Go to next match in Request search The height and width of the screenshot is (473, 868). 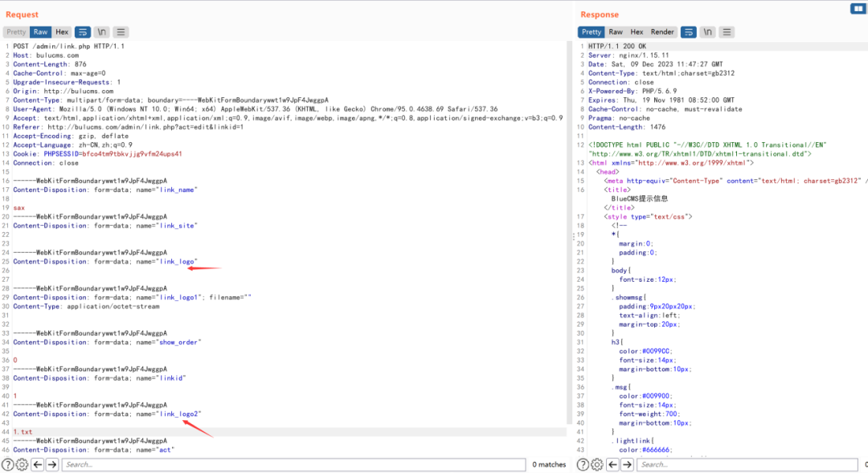[52, 465]
